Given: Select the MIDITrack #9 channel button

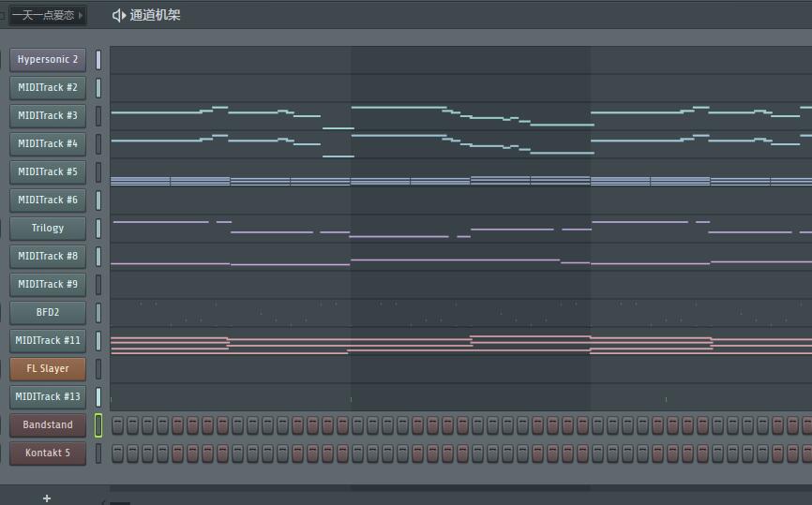Looking at the screenshot, I should coord(48,285).
